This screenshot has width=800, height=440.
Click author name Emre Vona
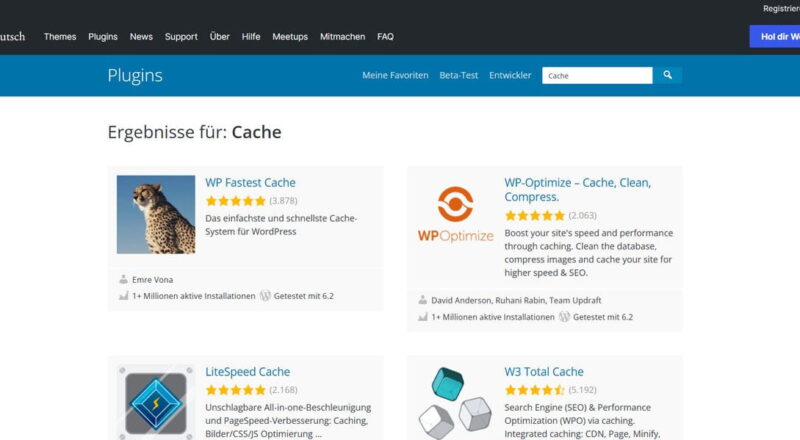point(153,280)
